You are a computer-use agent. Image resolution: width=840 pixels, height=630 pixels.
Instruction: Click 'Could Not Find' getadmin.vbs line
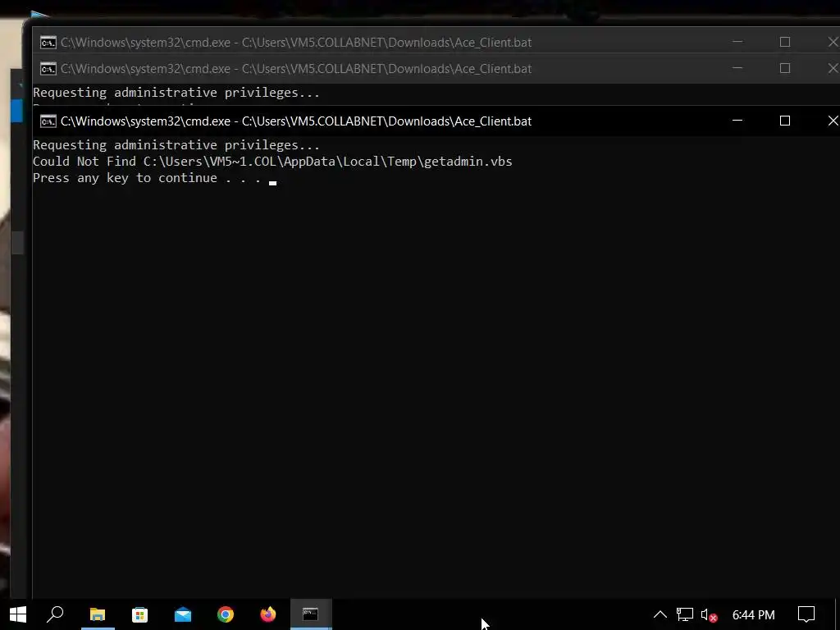272,162
